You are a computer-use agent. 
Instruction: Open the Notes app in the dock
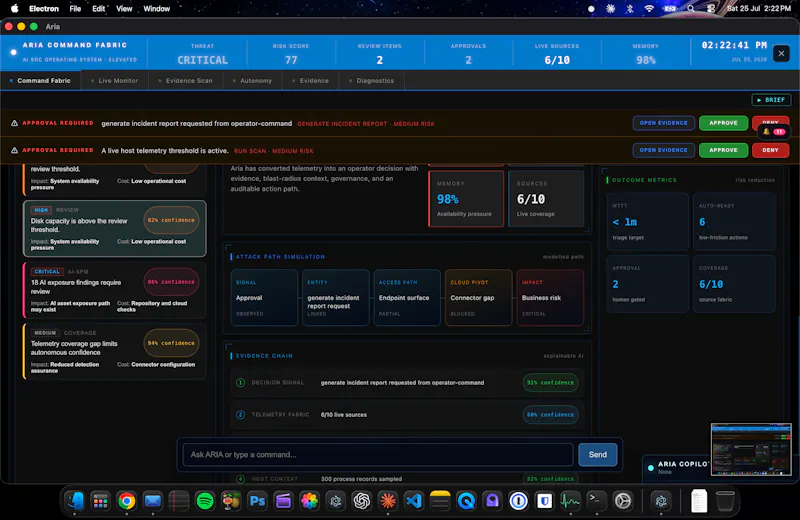coord(440,501)
